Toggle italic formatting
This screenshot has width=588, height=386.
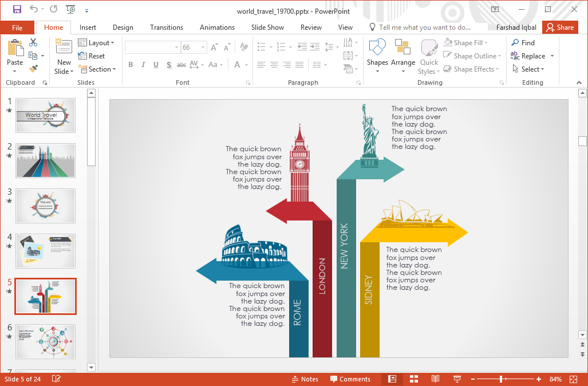[x=143, y=65]
